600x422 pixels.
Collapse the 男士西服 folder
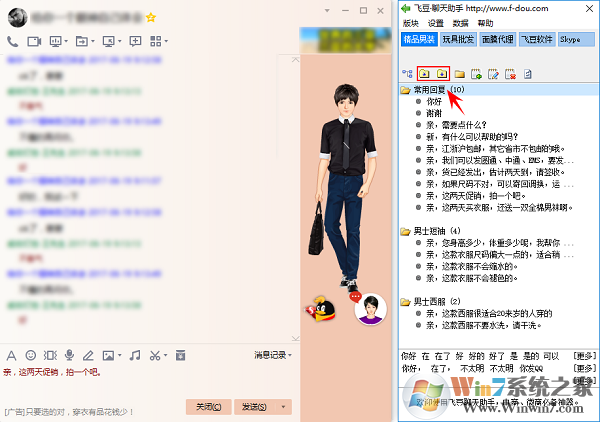point(405,302)
